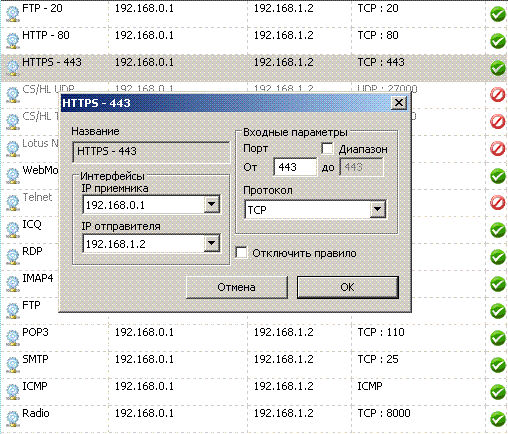Viewport: 508px width, 434px height.
Task: Confirm the rule with OK button
Action: point(348,287)
